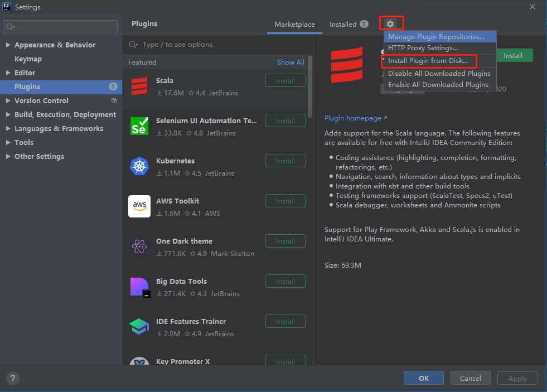
Task: Click the AWS Toolkit plugin icon
Action: [x=141, y=206]
